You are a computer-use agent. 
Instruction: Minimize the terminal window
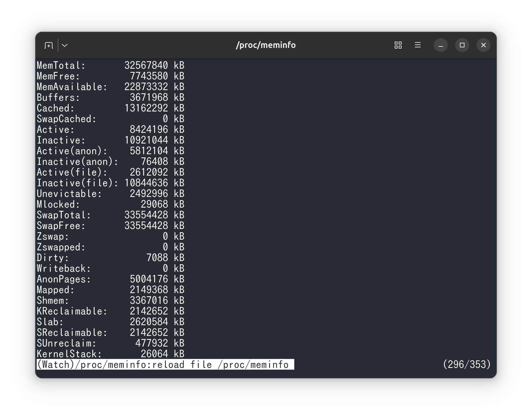[x=441, y=45]
